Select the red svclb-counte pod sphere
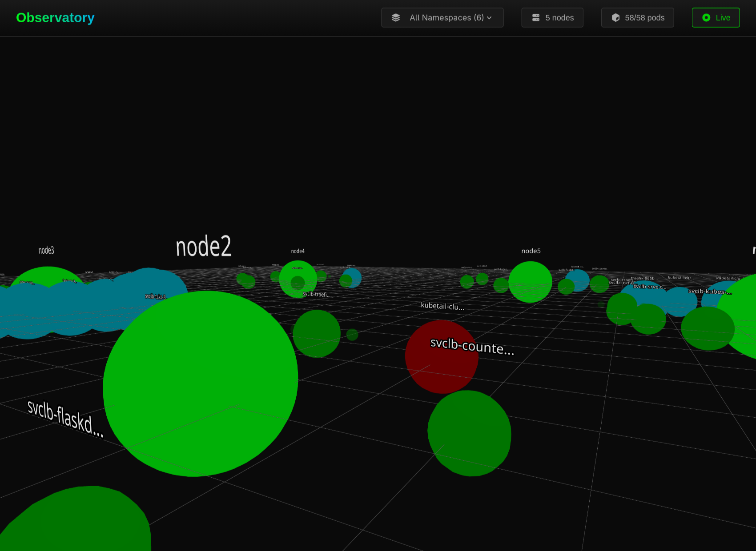Viewport: 756px width, 551px height. 442,357
